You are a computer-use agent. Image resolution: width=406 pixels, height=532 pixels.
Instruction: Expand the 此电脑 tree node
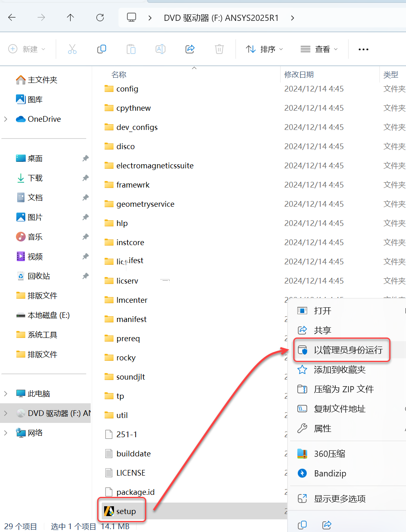[6, 393]
